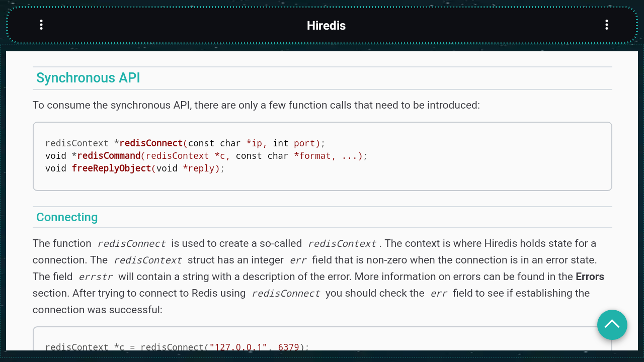Click inline redisConnect after 'The function'
The image size is (644, 362).
tap(131, 244)
